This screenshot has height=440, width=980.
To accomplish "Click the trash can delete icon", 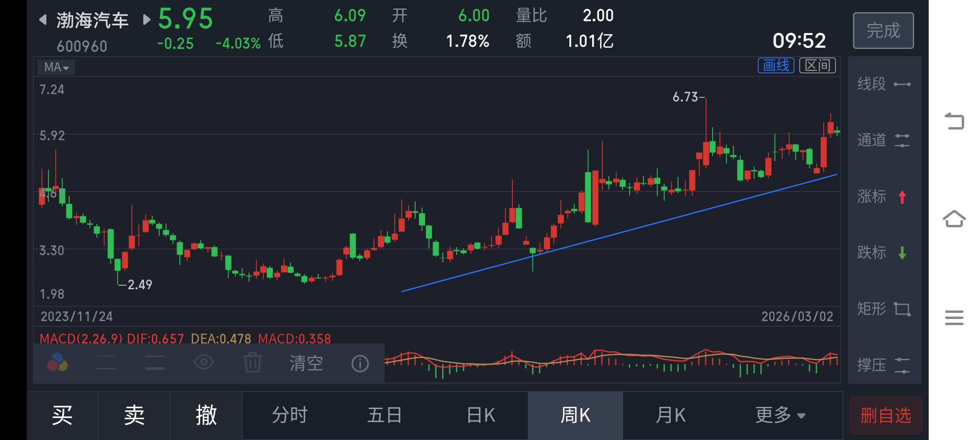I will [253, 363].
